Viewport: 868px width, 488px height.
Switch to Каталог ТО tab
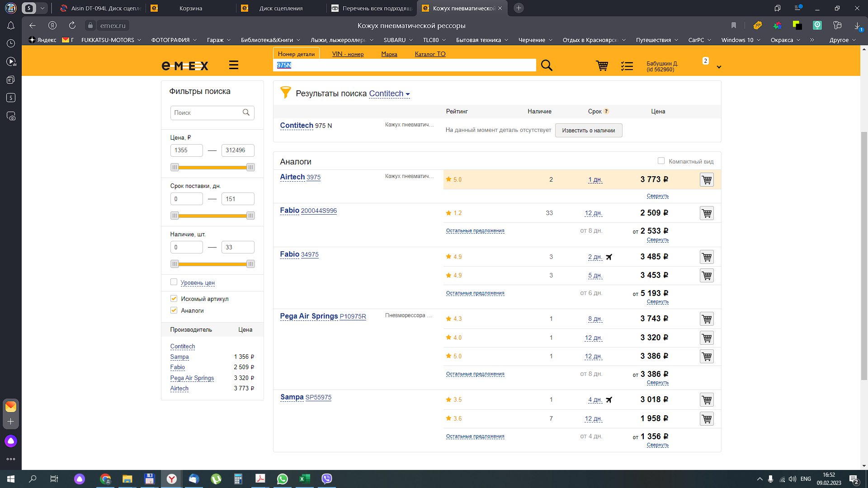430,54
